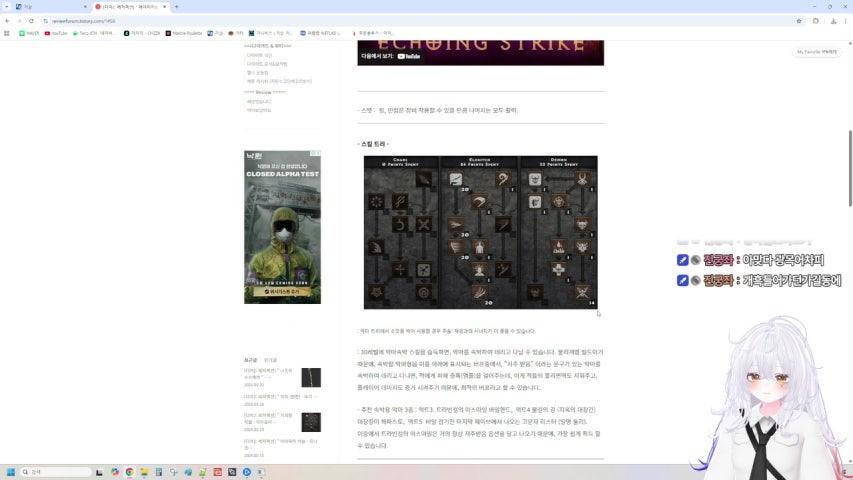Open Task View on the taskbar
Image resolution: width=853 pixels, height=480 pixels.
click(99, 472)
